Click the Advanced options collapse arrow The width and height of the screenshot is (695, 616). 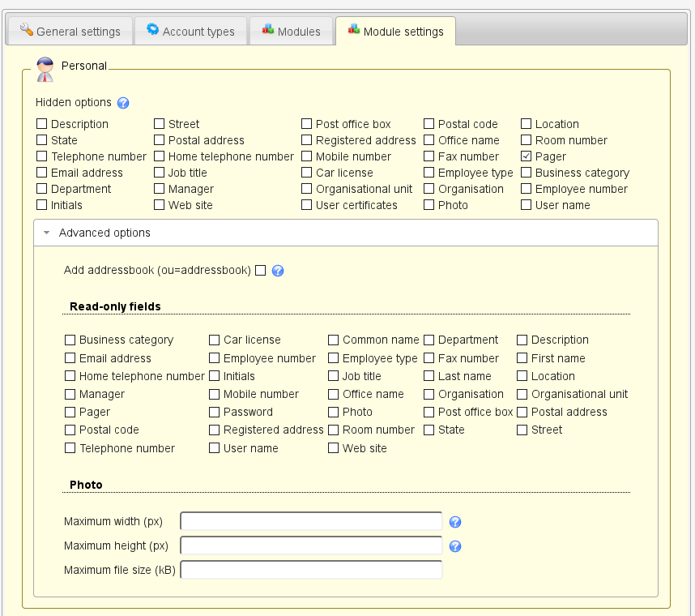[47, 233]
